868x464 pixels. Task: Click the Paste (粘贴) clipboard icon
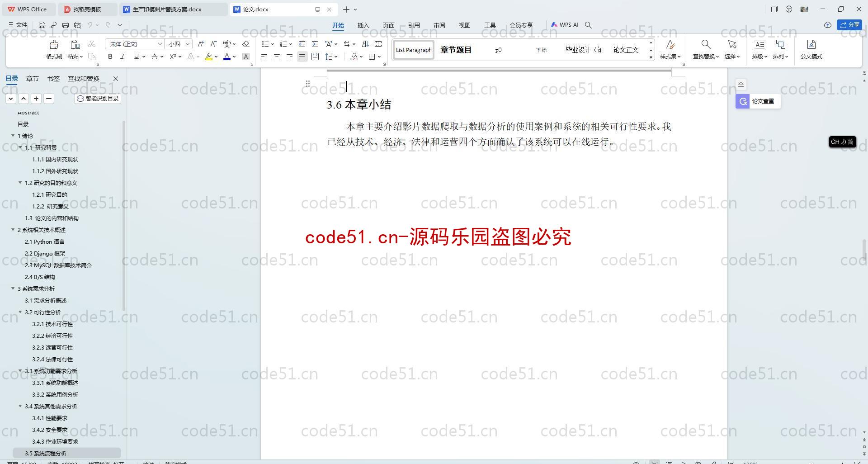point(75,45)
